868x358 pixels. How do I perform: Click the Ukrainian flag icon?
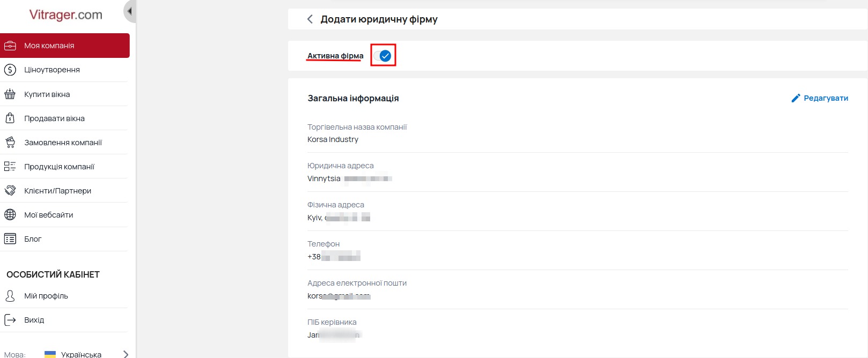point(50,354)
